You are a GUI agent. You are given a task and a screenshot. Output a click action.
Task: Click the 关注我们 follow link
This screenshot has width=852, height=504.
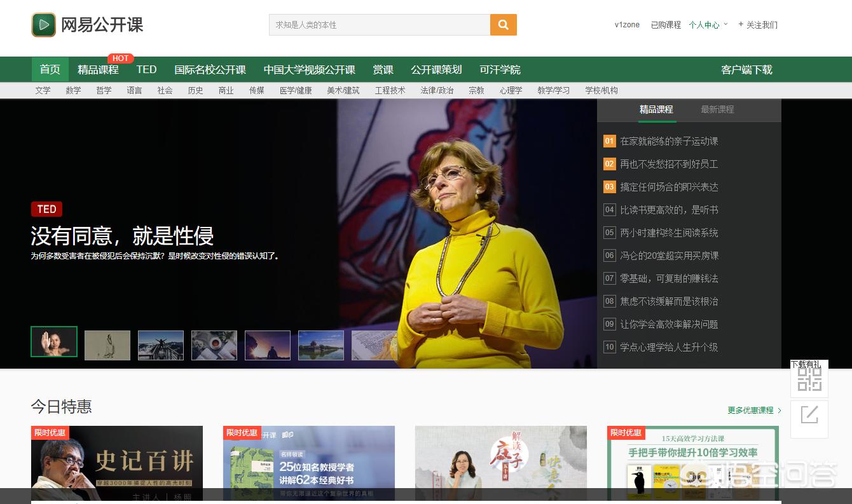click(762, 25)
